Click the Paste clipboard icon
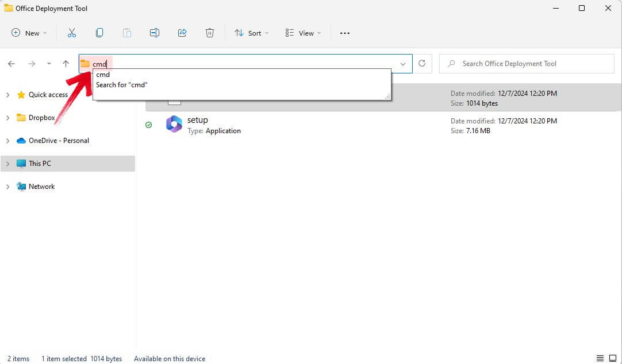Image resolution: width=622 pixels, height=364 pixels. point(127,33)
